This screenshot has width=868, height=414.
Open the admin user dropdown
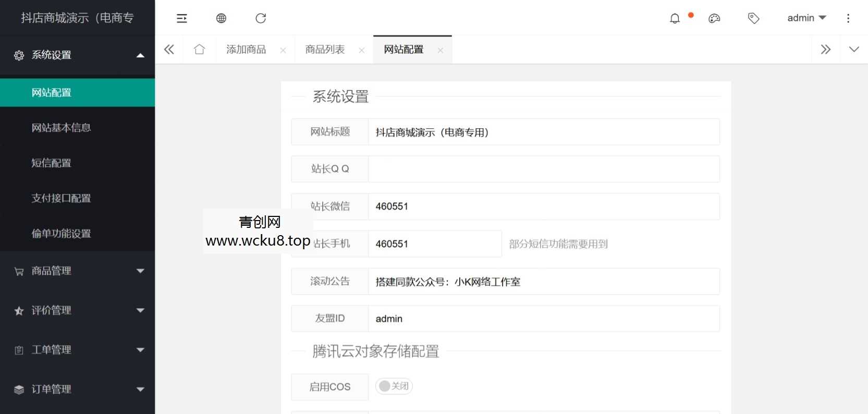(806, 18)
